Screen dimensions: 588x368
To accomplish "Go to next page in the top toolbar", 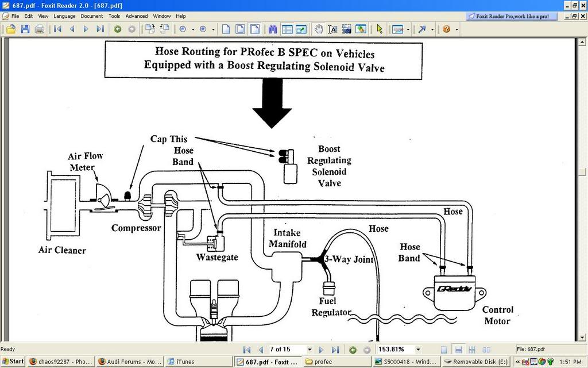I will (86, 29).
